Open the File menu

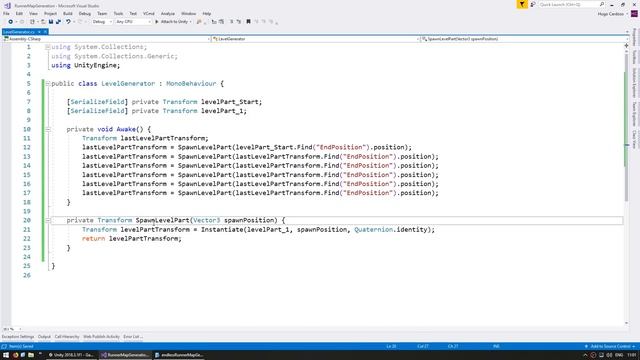(x=6, y=14)
